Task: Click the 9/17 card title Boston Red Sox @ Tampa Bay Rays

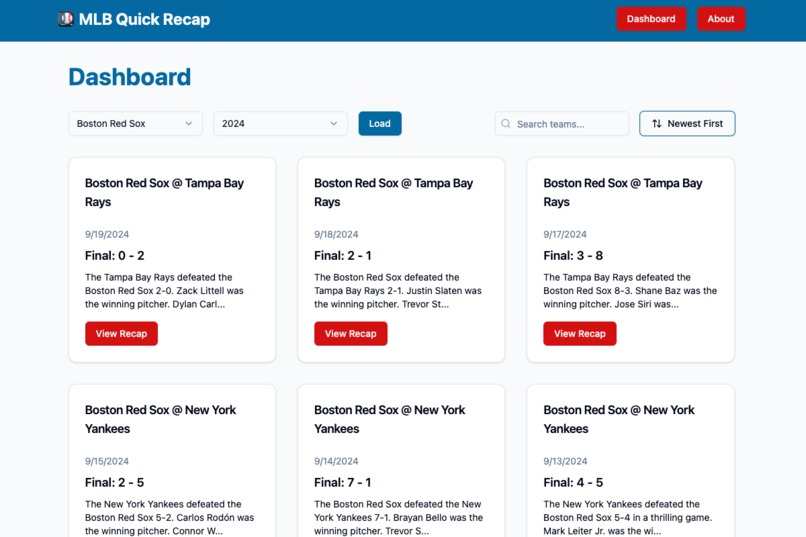Action: [x=623, y=193]
